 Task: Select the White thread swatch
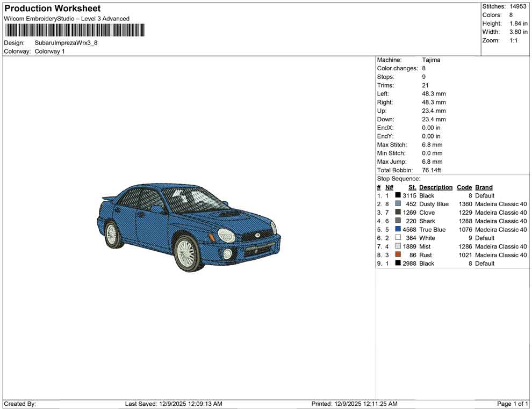coord(398,238)
